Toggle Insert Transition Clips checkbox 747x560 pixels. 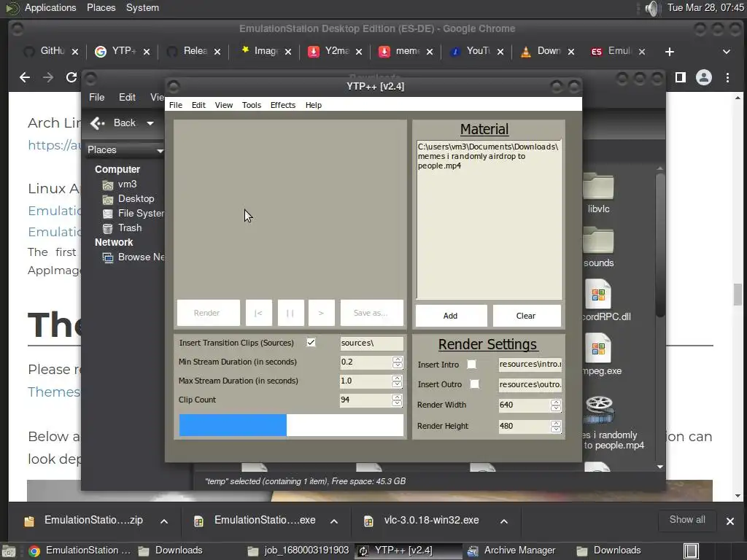click(311, 343)
